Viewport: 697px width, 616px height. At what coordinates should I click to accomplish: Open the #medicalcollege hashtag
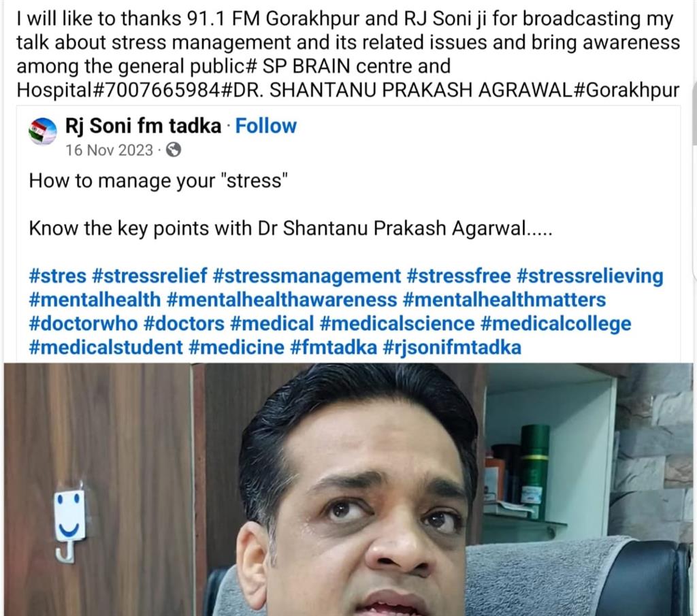[555, 323]
